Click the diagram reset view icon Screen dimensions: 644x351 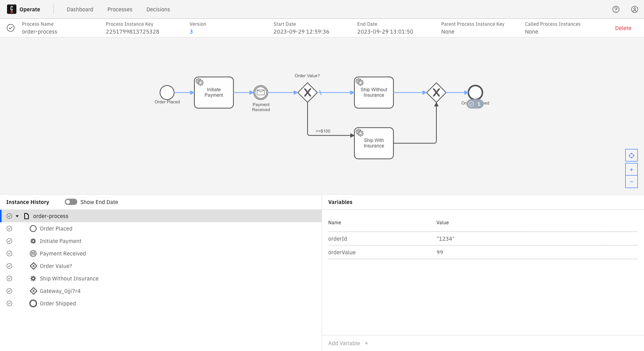(631, 155)
